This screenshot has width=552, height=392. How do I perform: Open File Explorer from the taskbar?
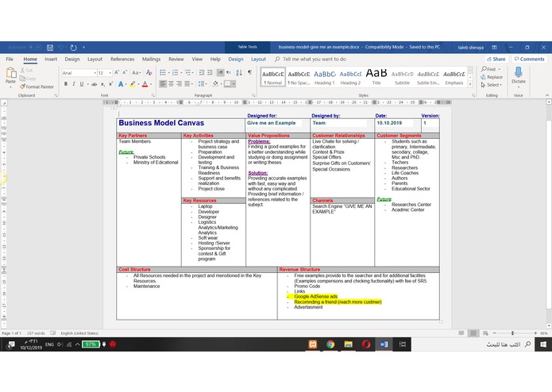click(x=348, y=344)
